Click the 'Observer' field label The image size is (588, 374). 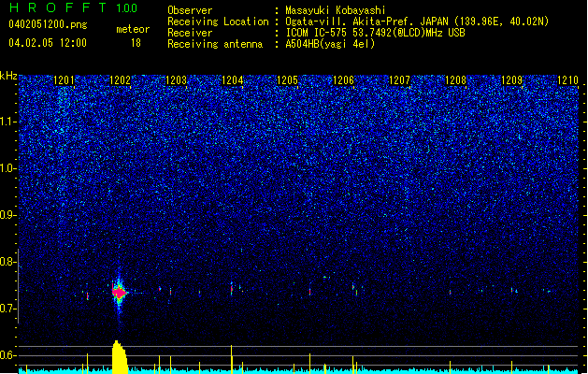(x=190, y=10)
